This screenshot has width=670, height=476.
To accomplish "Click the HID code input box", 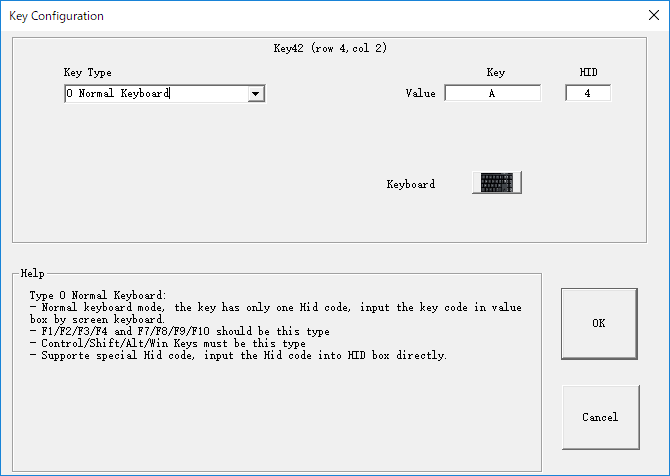I will [x=588, y=93].
